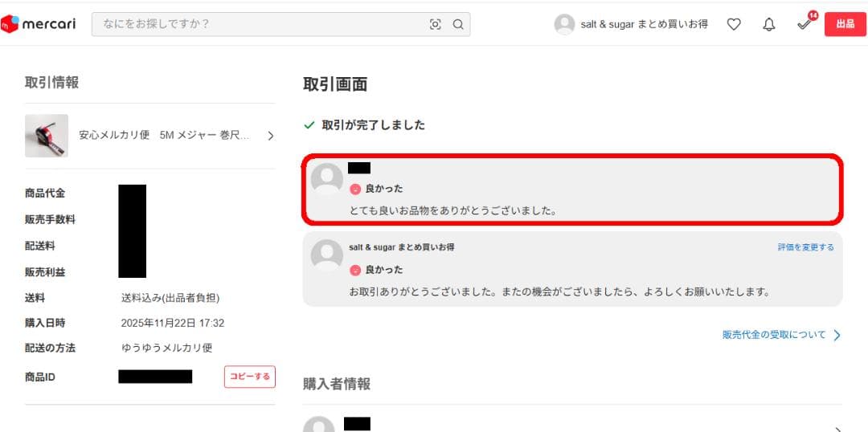This screenshot has width=868, height=432.
Task: Click the Mercari logo
Action: pyautogui.click(x=39, y=24)
